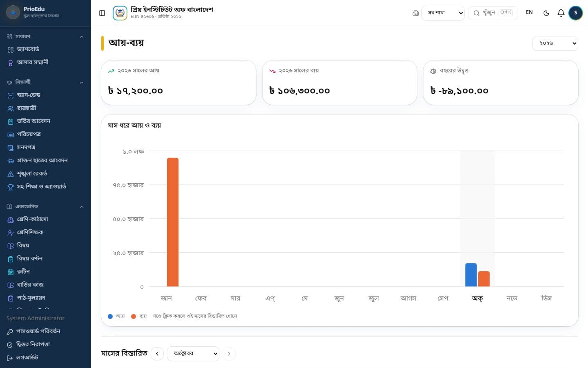Go to next month arrow
The image size is (588, 368).
point(229,354)
